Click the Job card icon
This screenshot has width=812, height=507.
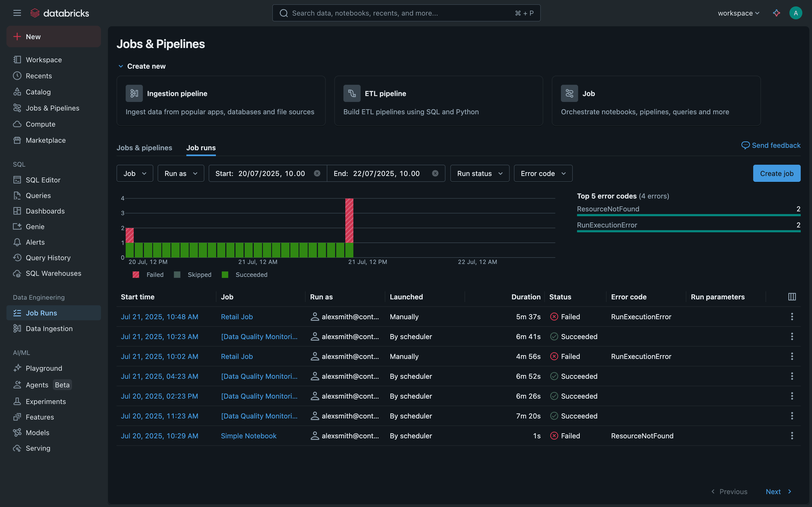pos(570,94)
